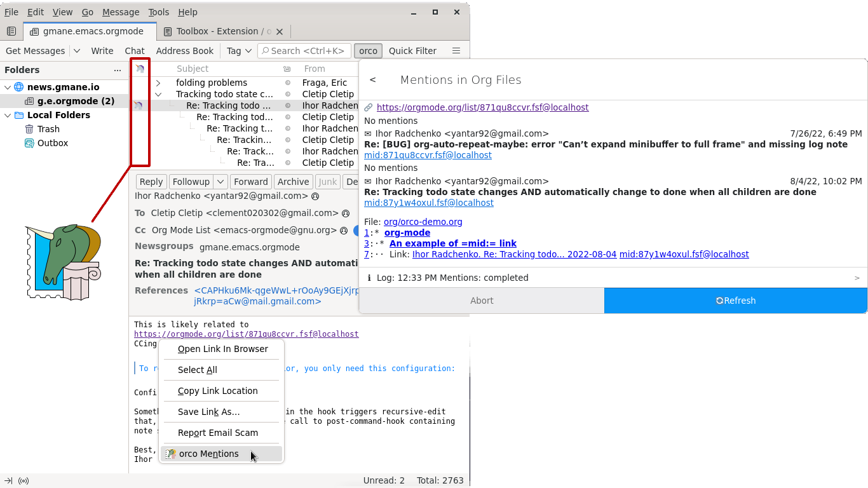Toggle read status of 'folding problems' message
The width and height of the screenshot is (868, 488).
(288, 83)
